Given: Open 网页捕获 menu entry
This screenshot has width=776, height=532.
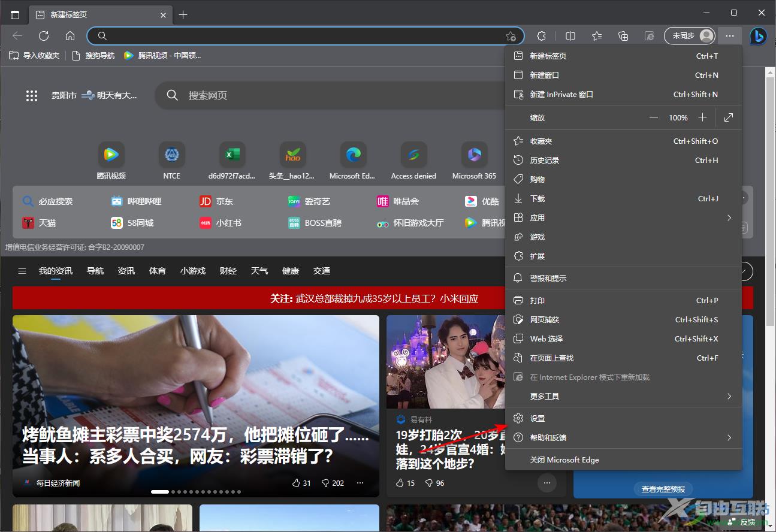Looking at the screenshot, I should click(x=623, y=319).
